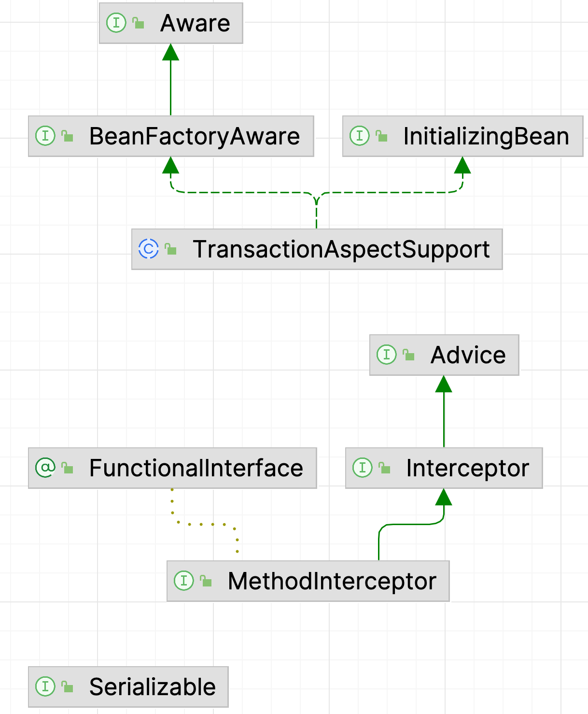
Task: Select the Aware node label
Action: [x=195, y=23]
